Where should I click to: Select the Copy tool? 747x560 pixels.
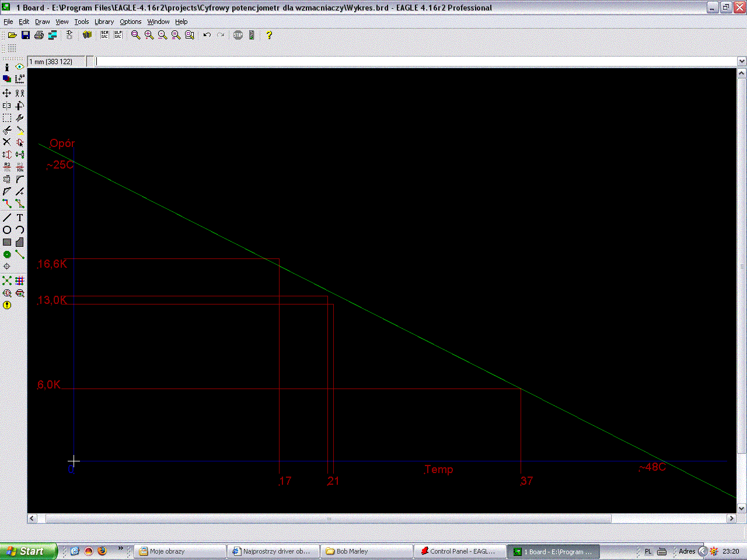(x=20, y=93)
